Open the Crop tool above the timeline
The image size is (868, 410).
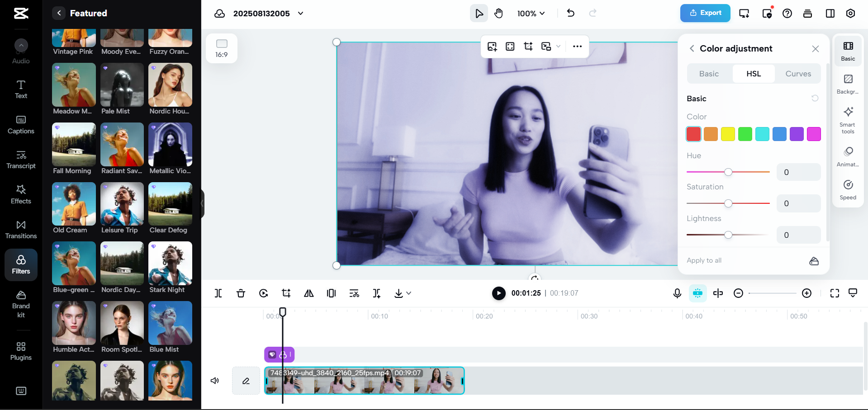[x=286, y=293]
